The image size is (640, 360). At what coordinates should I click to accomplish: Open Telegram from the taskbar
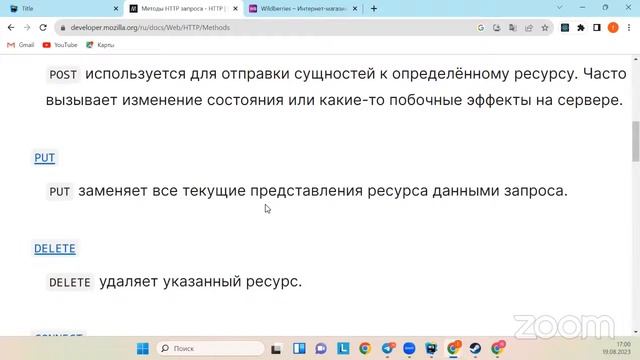388,349
